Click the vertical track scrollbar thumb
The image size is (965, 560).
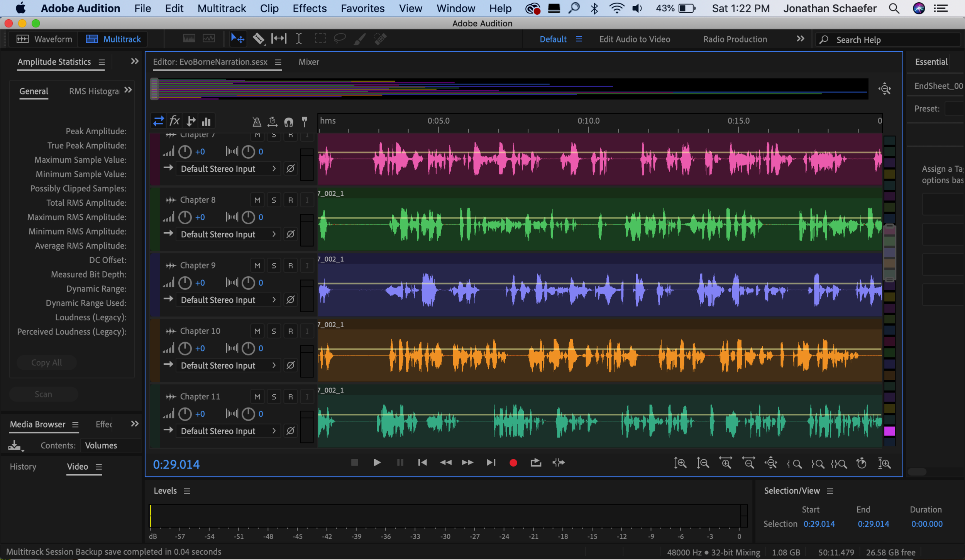click(x=889, y=253)
